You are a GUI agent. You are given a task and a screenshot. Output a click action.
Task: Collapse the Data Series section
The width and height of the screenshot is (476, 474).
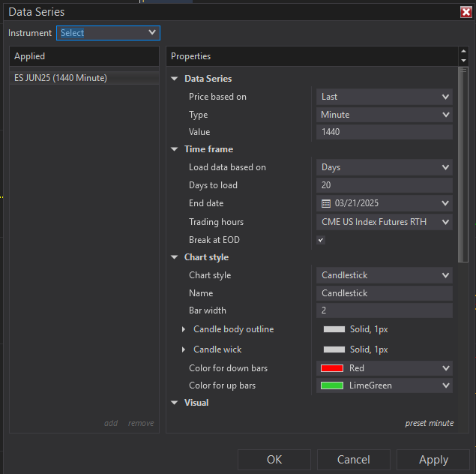point(175,79)
